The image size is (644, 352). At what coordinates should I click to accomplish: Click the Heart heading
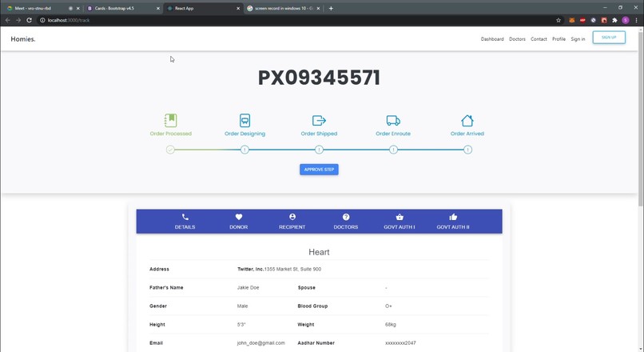coord(319,252)
